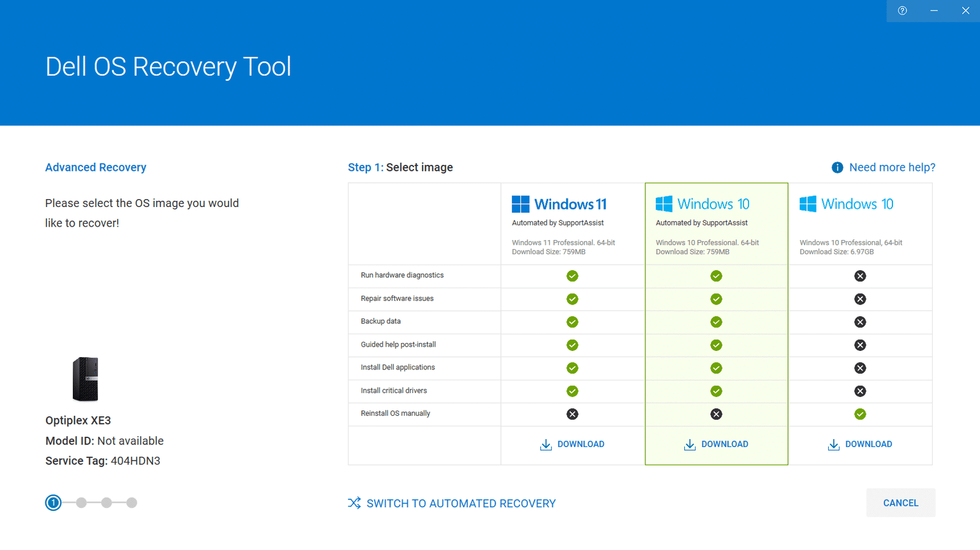Click Windows 11 checkmark for Repair software issues
This screenshot has height=550, width=980.
point(572,299)
